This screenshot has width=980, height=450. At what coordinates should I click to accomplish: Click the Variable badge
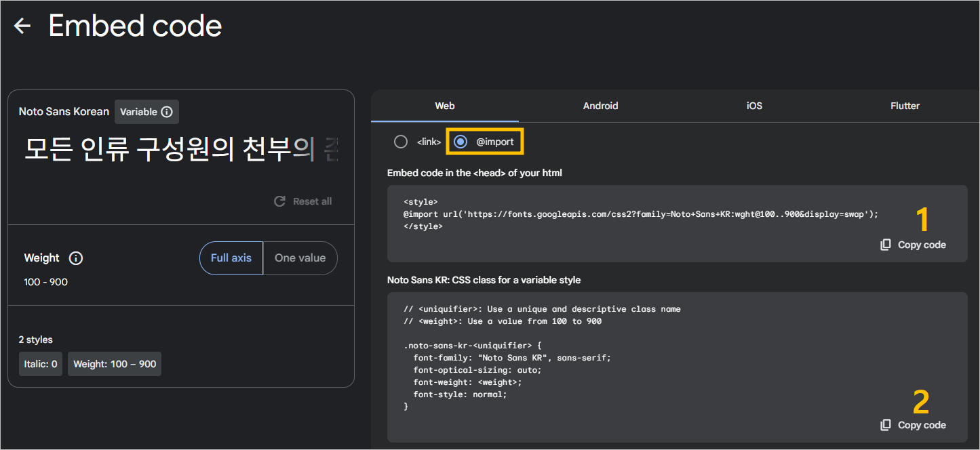[x=146, y=112]
